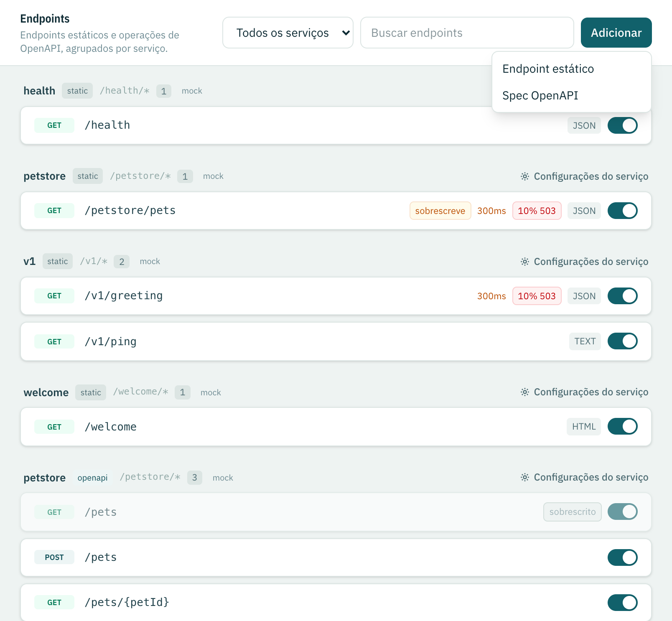Click the count badge 3 for petstore openapi

click(x=194, y=477)
